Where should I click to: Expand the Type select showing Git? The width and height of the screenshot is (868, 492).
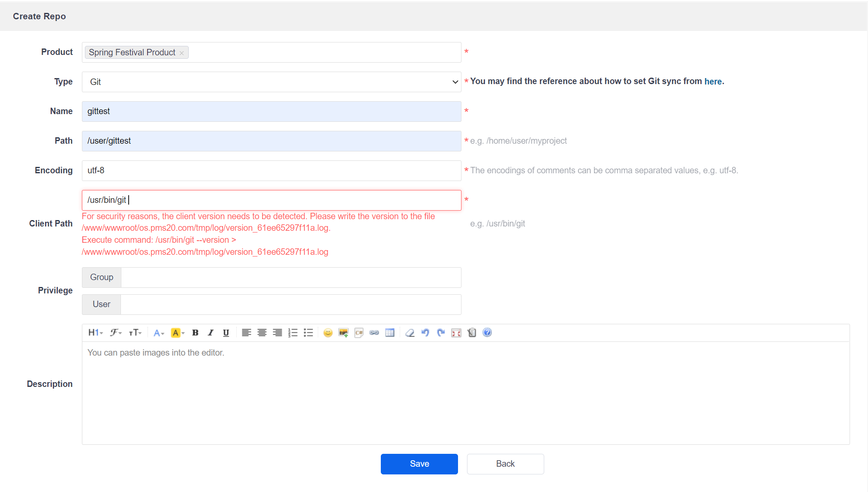(x=271, y=82)
